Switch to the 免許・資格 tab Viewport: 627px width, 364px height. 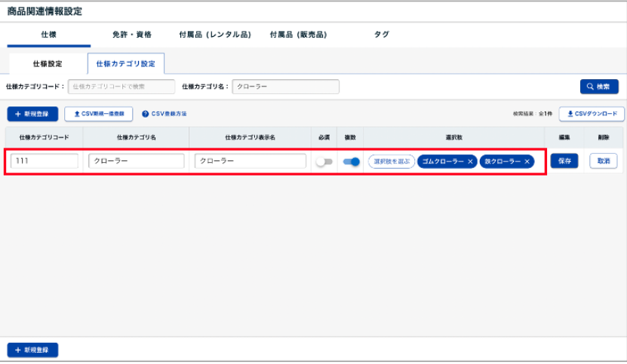coord(131,35)
